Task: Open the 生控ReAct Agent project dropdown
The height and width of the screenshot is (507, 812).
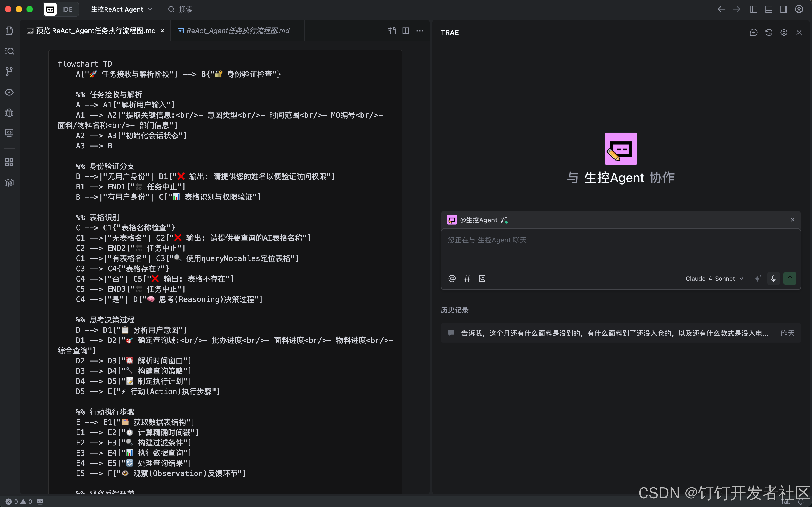Action: 121,9
